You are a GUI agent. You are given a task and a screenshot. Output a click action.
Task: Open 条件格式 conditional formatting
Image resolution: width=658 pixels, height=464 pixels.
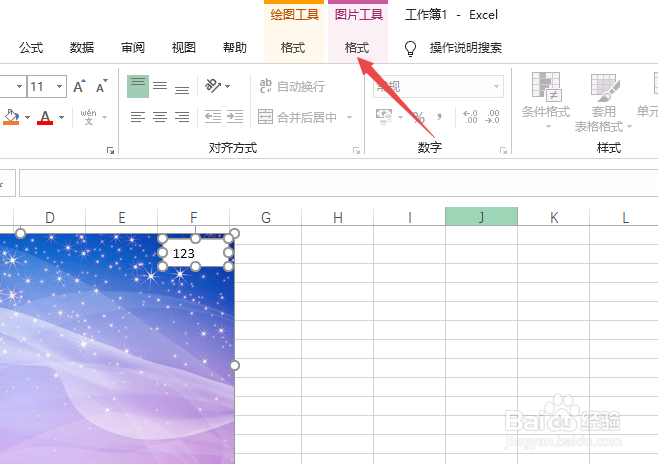pos(546,101)
